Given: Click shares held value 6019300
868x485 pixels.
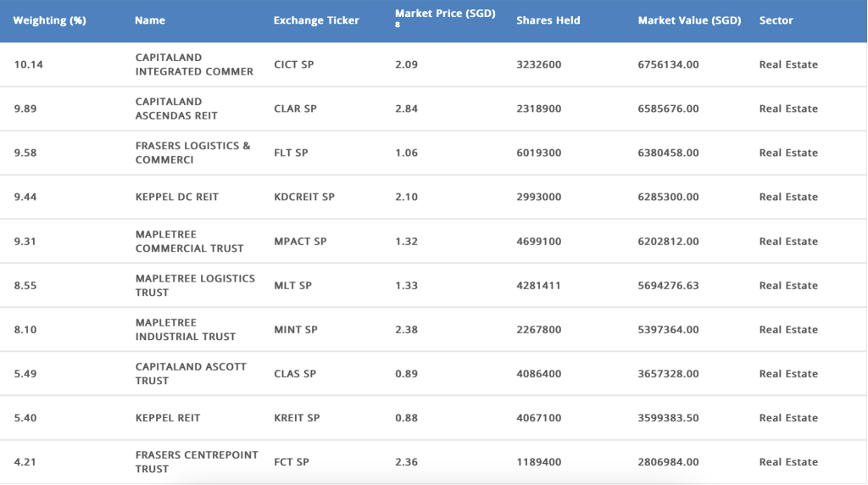Looking at the screenshot, I should 538,153.
